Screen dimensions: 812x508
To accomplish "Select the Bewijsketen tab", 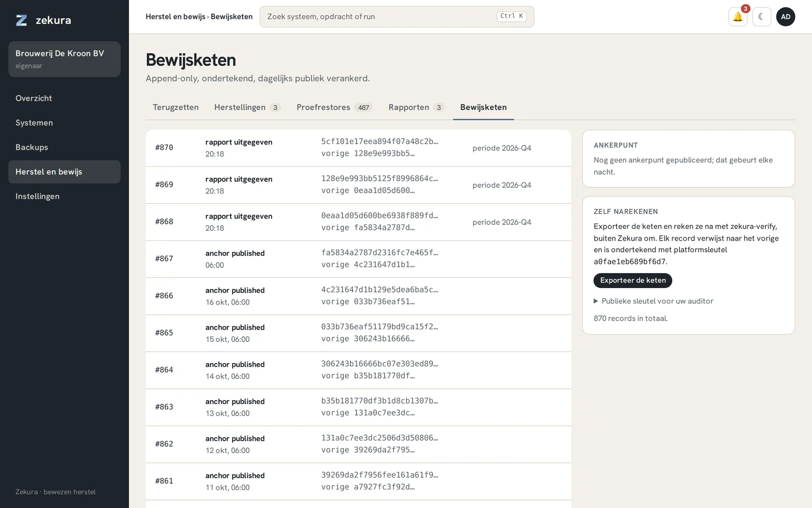I will 483,107.
